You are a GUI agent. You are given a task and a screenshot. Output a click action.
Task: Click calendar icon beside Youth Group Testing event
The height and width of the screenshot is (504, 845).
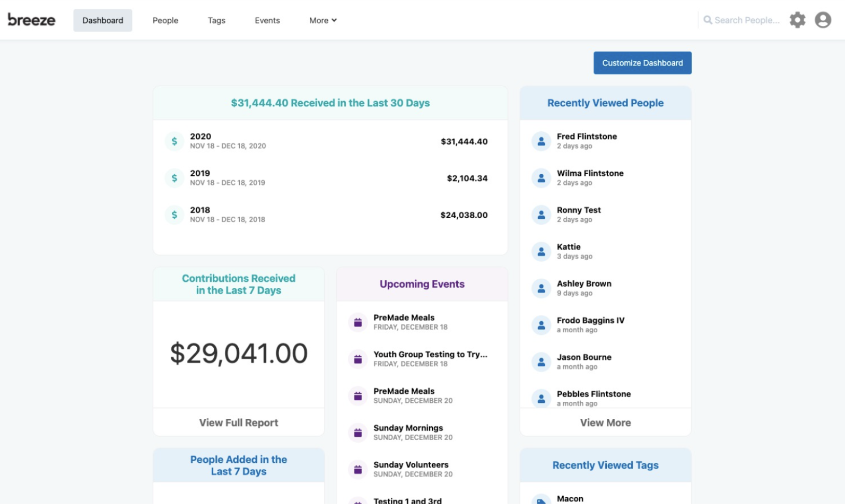pos(358,359)
